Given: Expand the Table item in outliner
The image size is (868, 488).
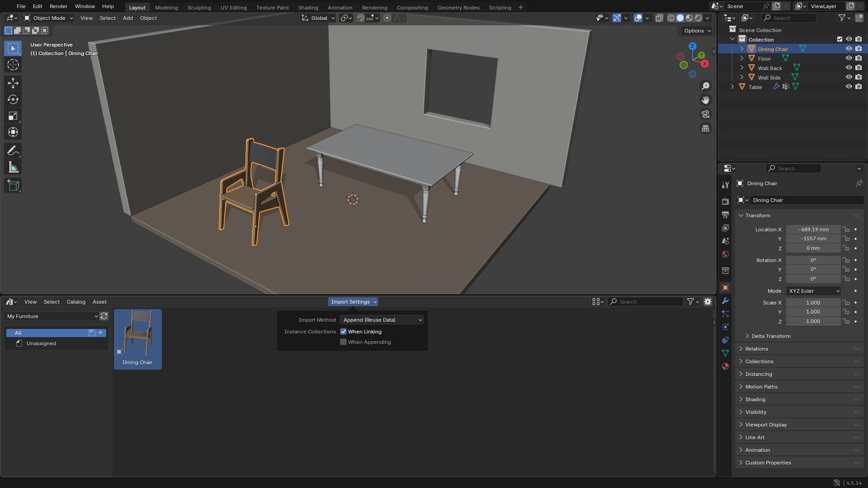Looking at the screenshot, I should 732,87.
